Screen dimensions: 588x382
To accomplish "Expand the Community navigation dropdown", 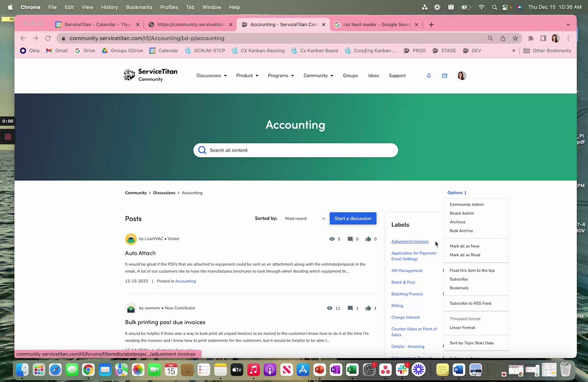I will (x=318, y=75).
